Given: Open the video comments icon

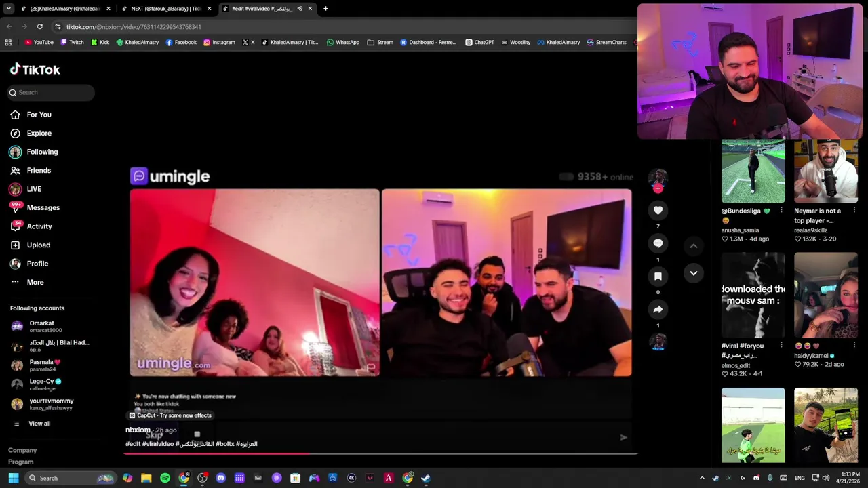Looking at the screenshot, I should coord(658,243).
